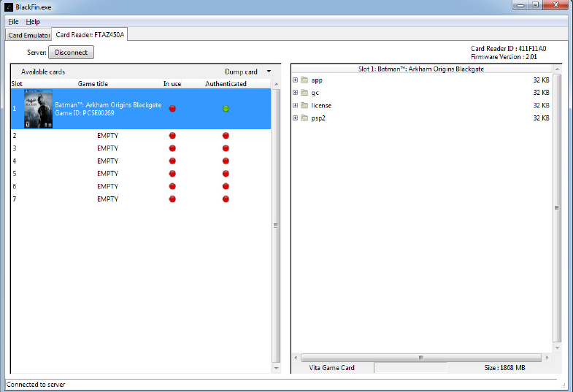Image resolution: width=573 pixels, height=392 pixels.
Task: Click cards list scroll up arrow
Action: click(x=276, y=85)
